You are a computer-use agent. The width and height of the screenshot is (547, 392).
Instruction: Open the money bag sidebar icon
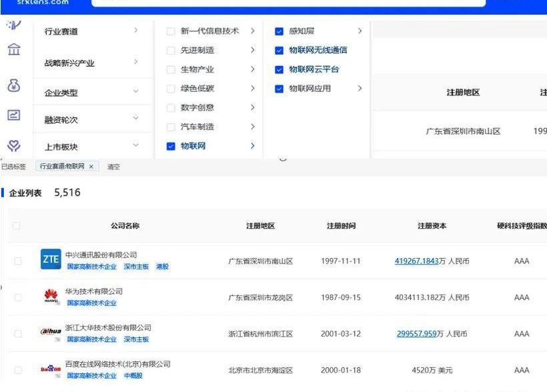click(13, 85)
